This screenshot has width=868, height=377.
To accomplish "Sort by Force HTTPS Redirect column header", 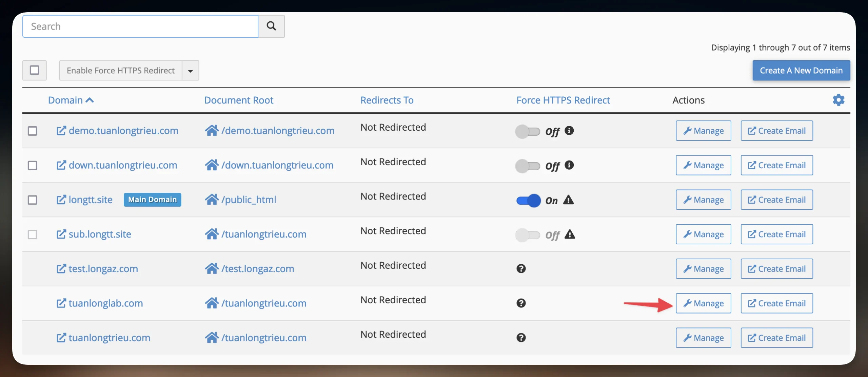I will point(563,100).
